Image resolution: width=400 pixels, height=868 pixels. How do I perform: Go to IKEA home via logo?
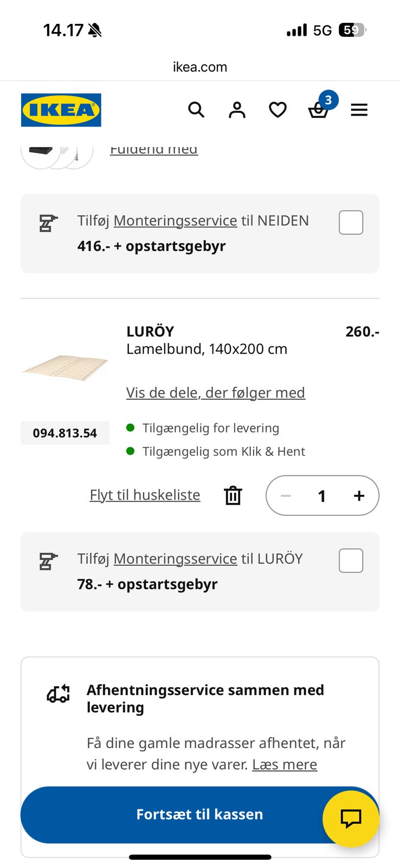click(61, 110)
